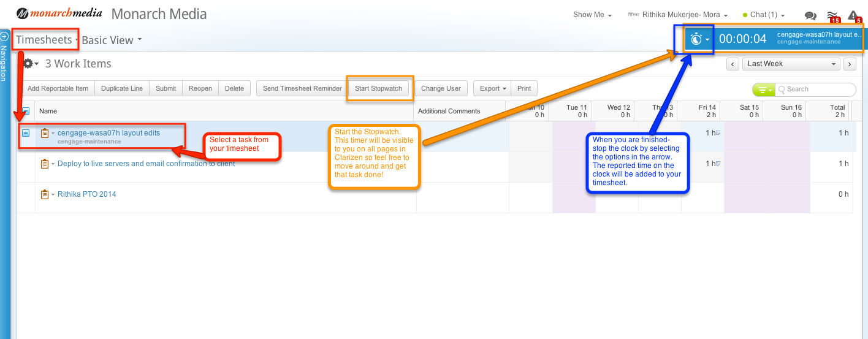Screen dimensions: 868x339
Task: Click cengage-maintenance link in stopwatch bar
Action: point(809,42)
